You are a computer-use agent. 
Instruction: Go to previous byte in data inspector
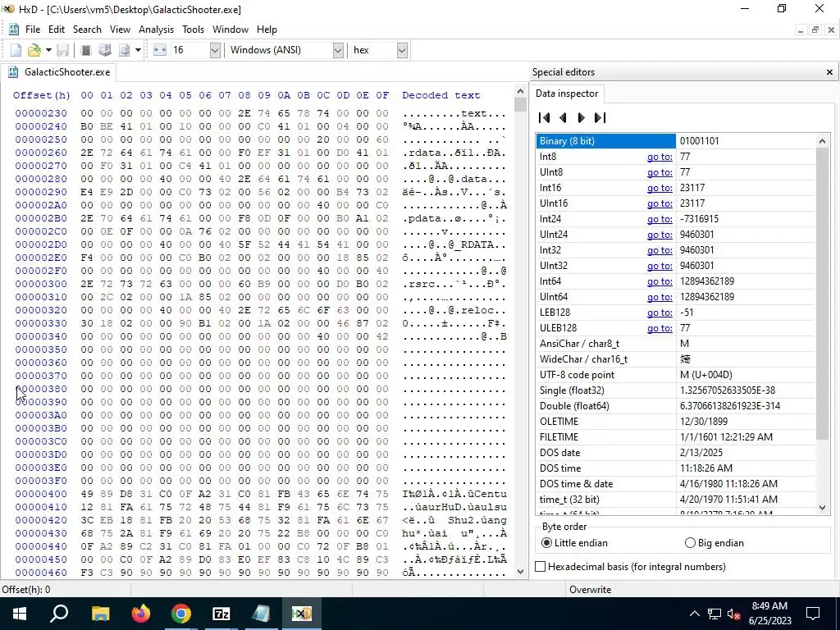coord(563,117)
